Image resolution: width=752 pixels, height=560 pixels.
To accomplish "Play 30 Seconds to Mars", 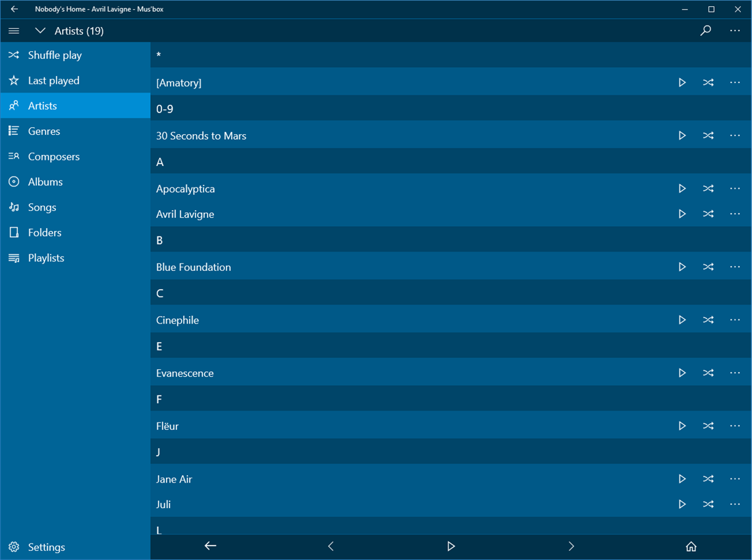I will [x=682, y=136].
